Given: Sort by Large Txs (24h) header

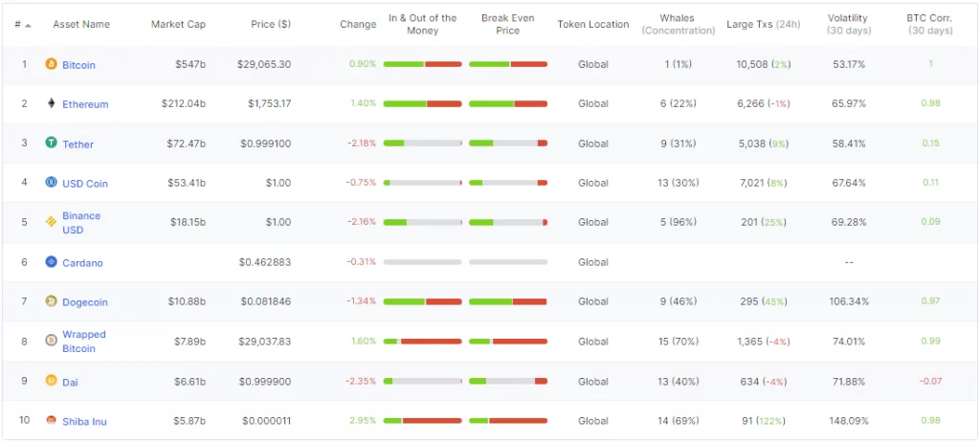Looking at the screenshot, I should click(764, 24).
